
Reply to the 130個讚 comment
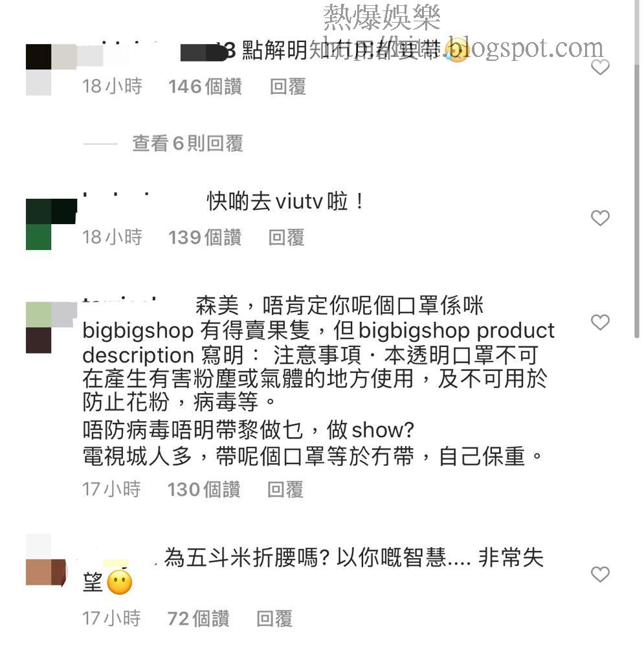[285, 489]
